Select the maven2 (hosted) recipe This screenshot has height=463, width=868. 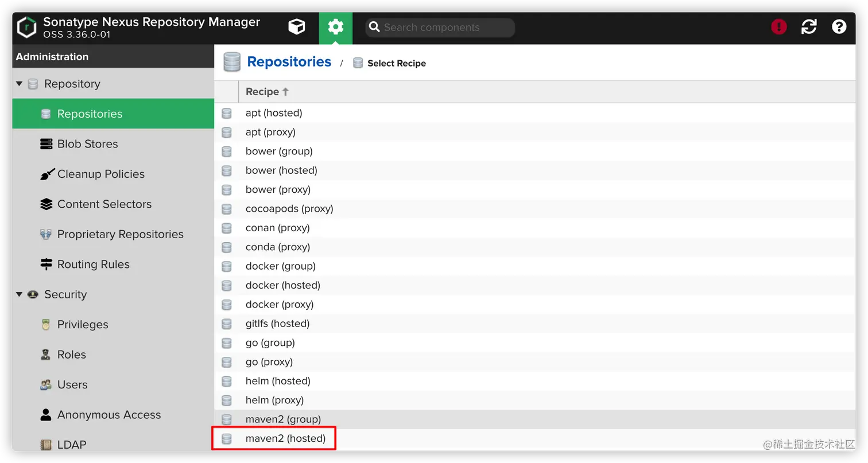point(535,439)
